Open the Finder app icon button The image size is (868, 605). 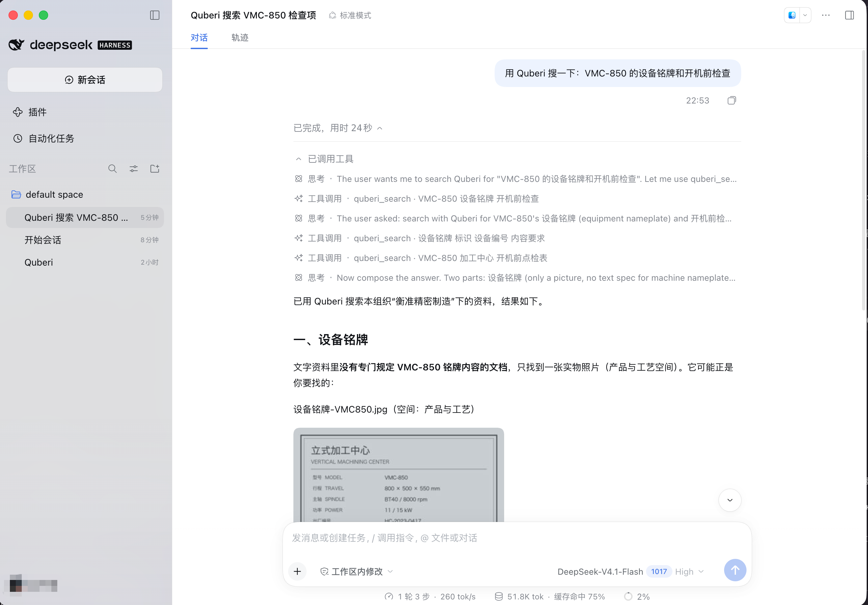pos(792,15)
